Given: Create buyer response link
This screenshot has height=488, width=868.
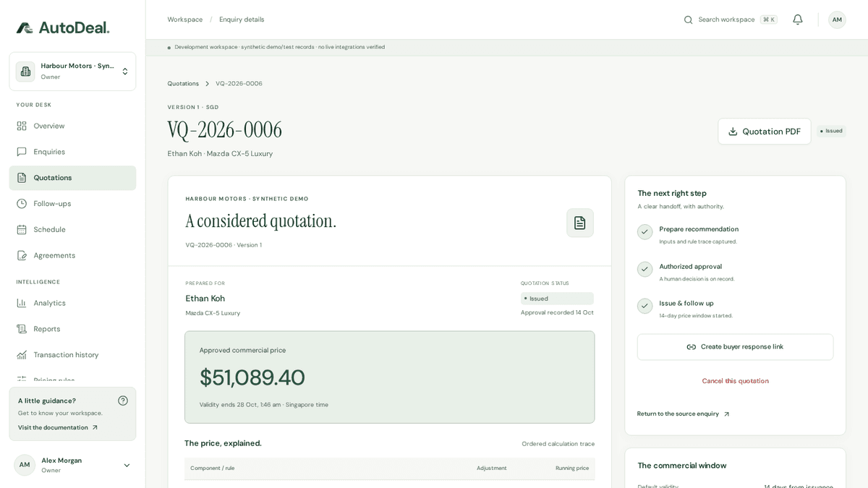Looking at the screenshot, I should 735,347.
